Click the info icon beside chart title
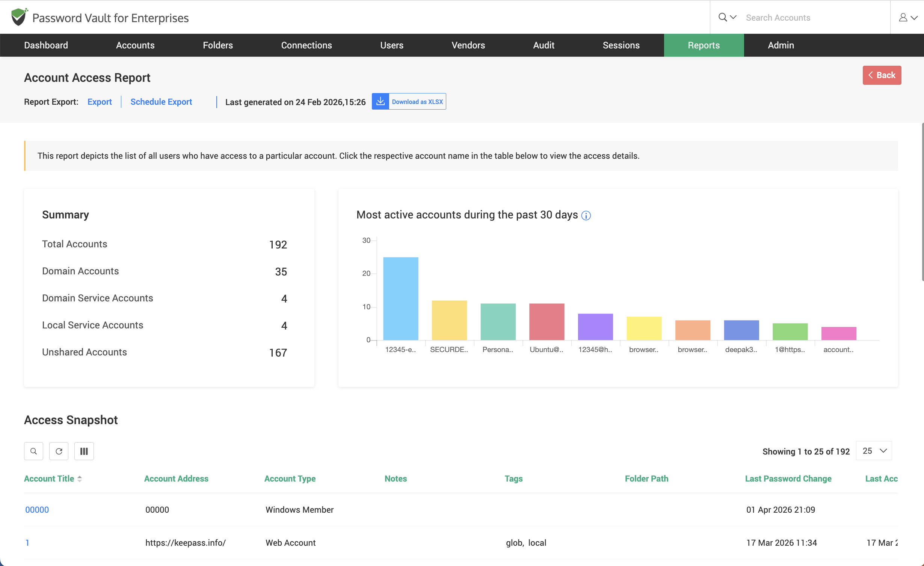924x566 pixels. 586,215
